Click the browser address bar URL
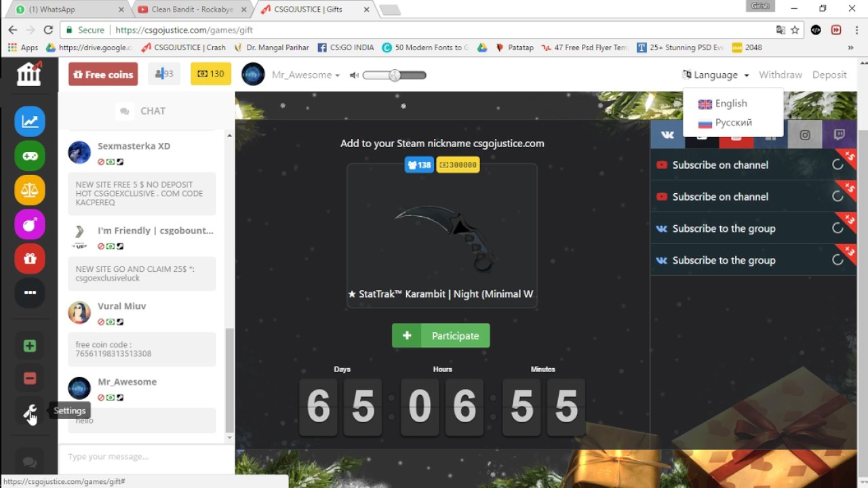The height and width of the screenshot is (488, 868). [x=184, y=30]
